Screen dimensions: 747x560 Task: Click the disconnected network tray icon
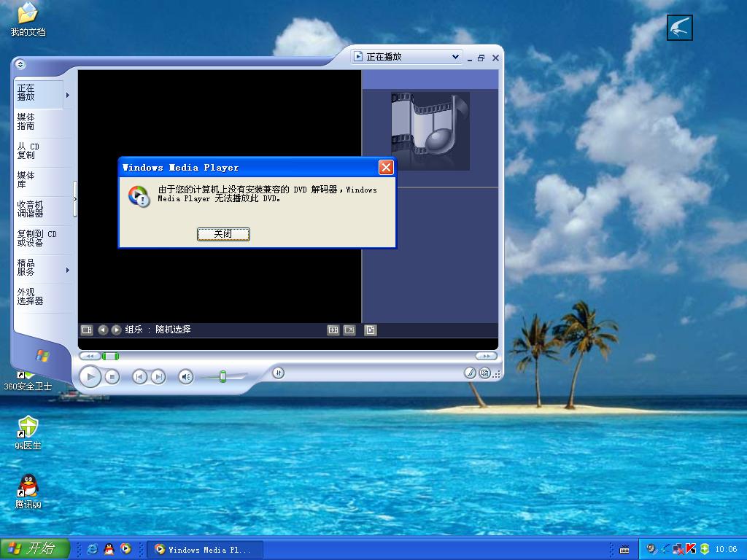tap(678, 550)
